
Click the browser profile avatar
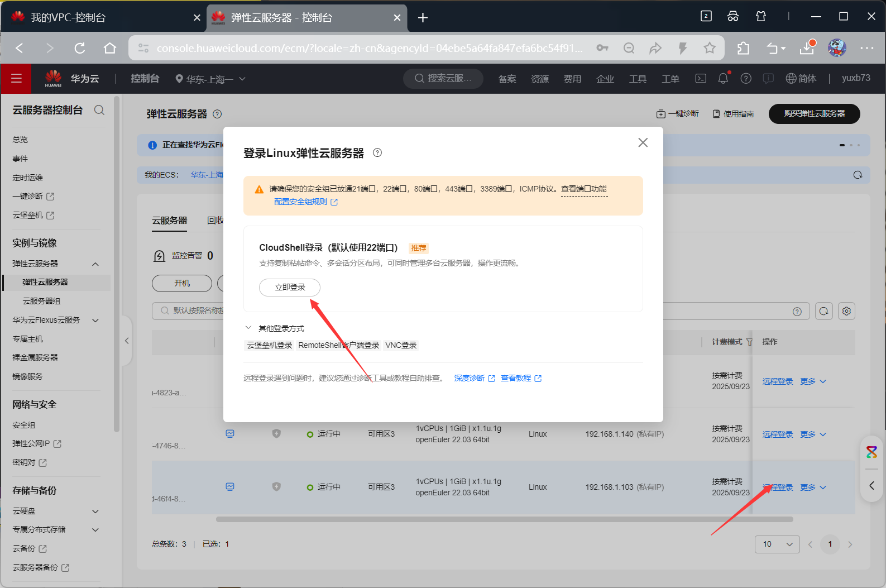tap(837, 48)
